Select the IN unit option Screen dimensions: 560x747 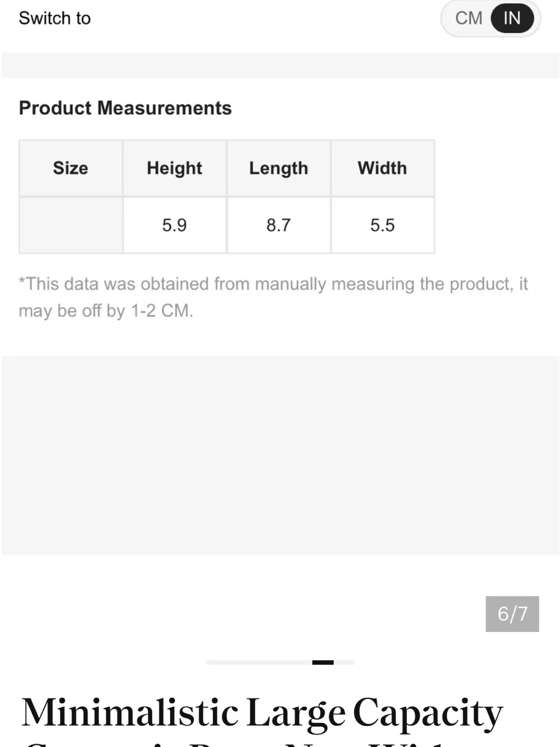pyautogui.click(x=512, y=18)
